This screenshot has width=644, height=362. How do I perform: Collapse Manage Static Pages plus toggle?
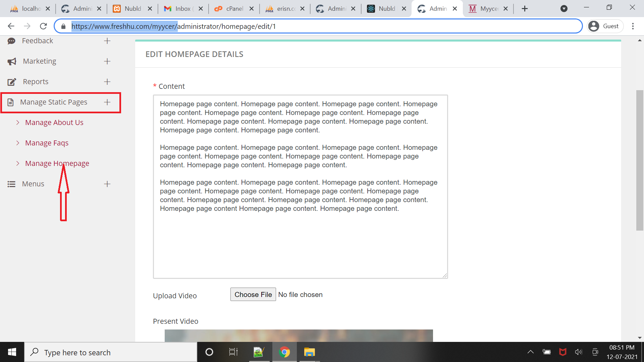[107, 102]
